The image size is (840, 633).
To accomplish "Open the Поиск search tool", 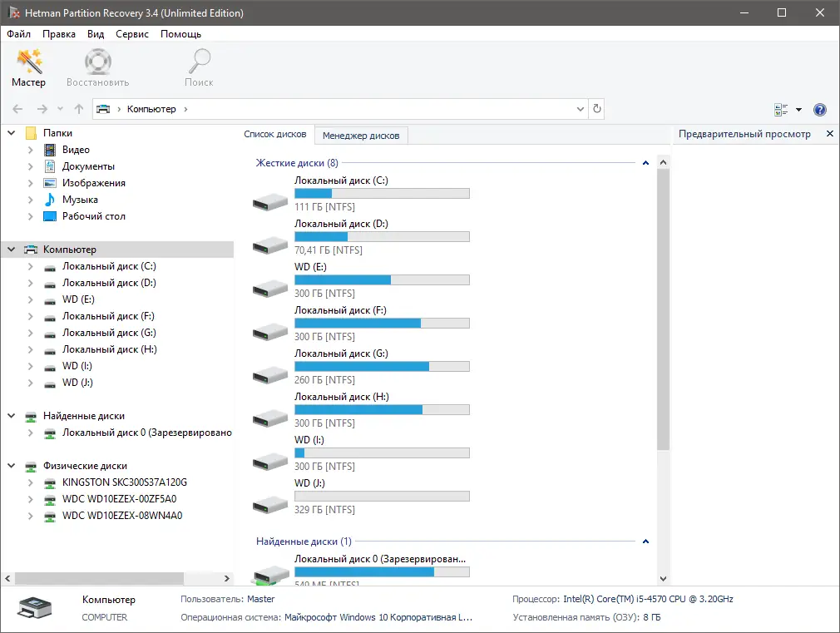I will coord(199,67).
